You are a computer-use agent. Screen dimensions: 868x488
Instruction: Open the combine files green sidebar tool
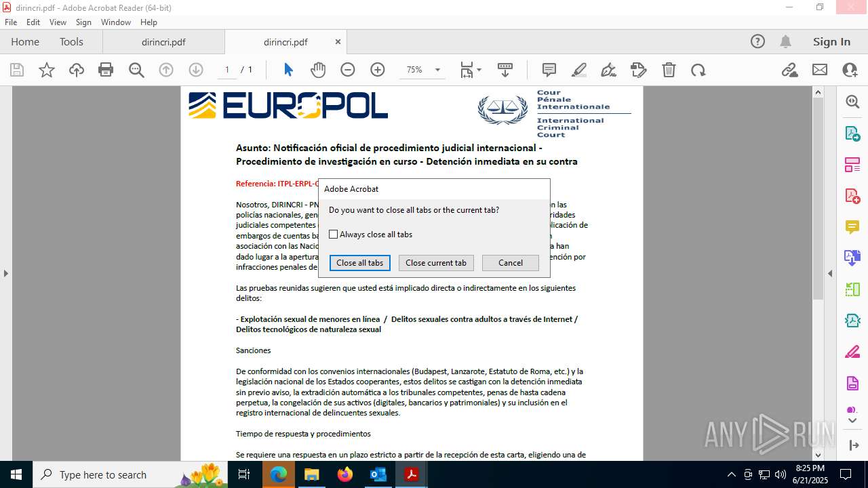[x=852, y=289]
